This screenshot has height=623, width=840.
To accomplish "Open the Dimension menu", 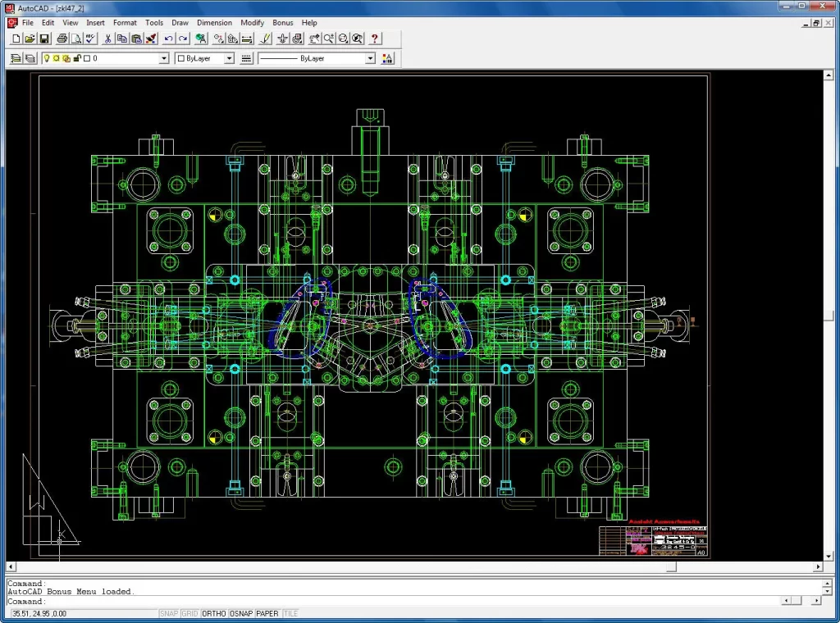I will click(x=214, y=22).
